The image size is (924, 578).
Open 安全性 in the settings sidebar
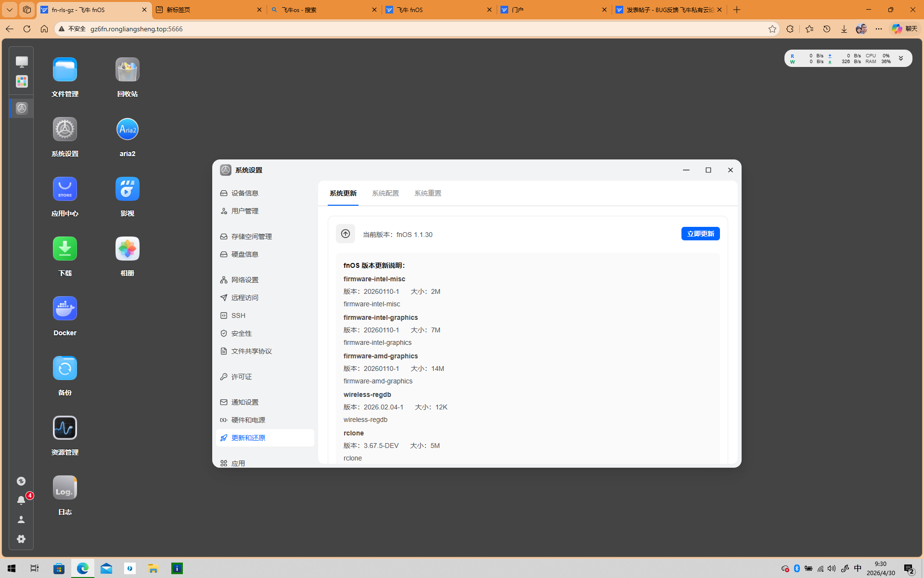[x=265, y=333]
